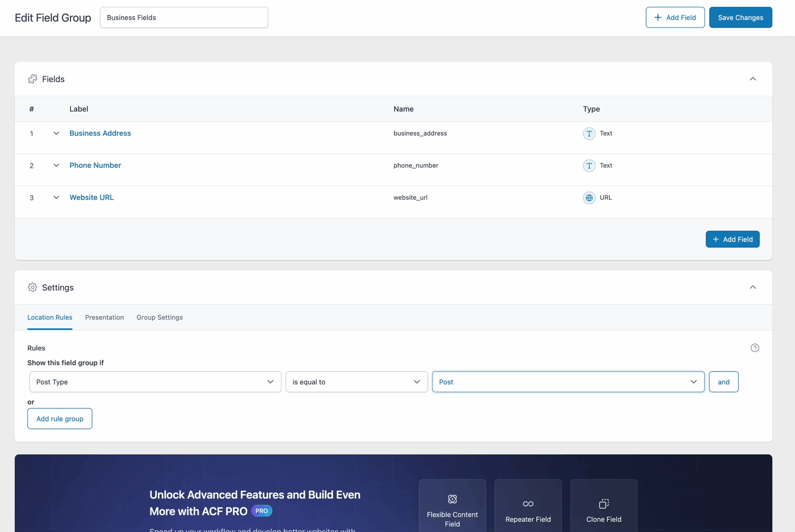795x532 pixels.
Task: Open the Post Type rule dropdown
Action: (x=155, y=382)
